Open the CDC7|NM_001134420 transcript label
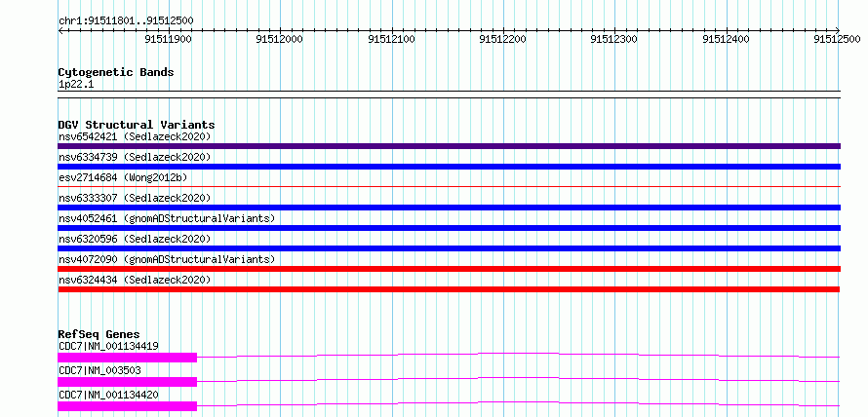Image resolution: width=868 pixels, height=417 pixels. (108, 395)
